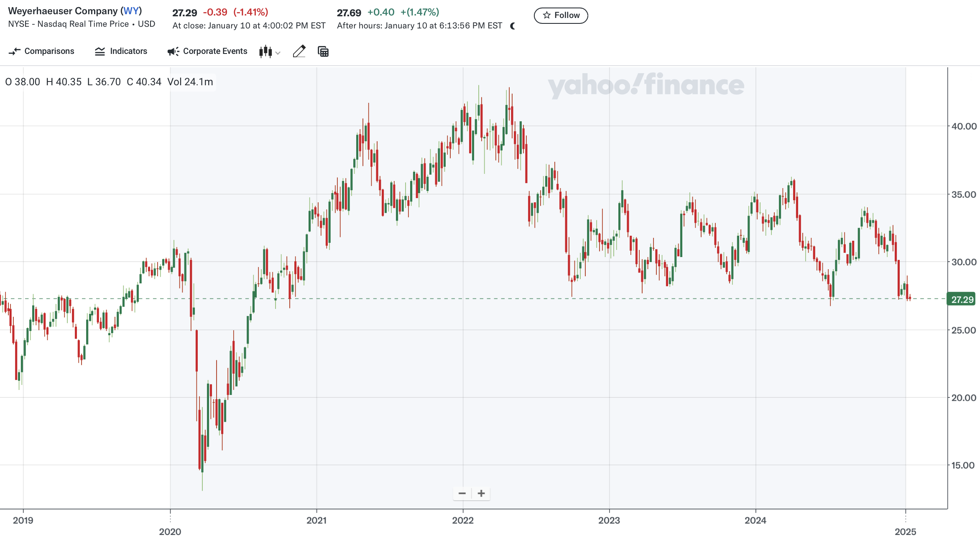980x540 pixels.
Task: Click the O 38.00 open value readout
Action: [23, 82]
